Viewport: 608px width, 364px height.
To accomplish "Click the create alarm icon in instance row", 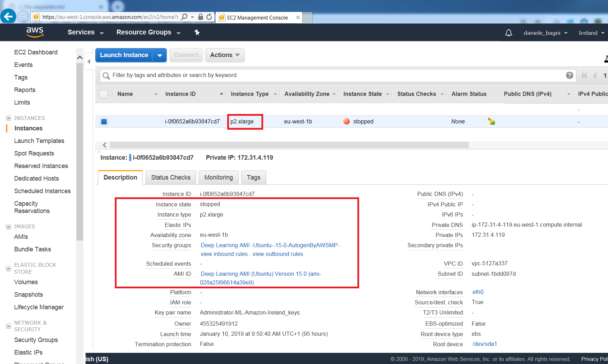I will pos(491,121).
